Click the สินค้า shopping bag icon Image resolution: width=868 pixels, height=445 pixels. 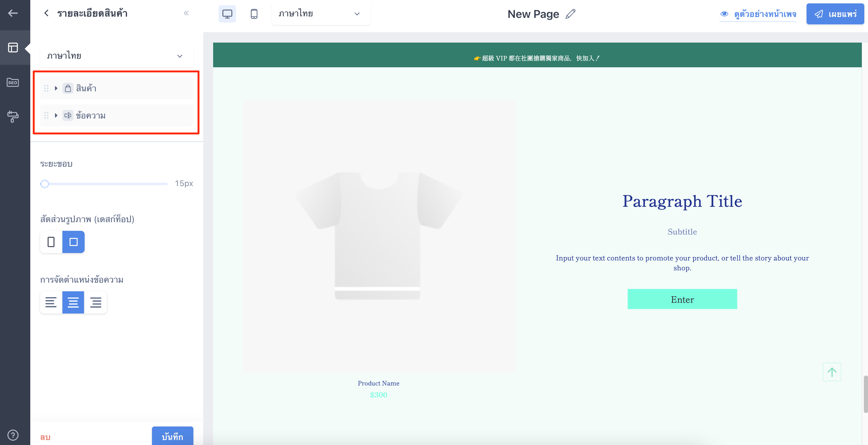[68, 88]
